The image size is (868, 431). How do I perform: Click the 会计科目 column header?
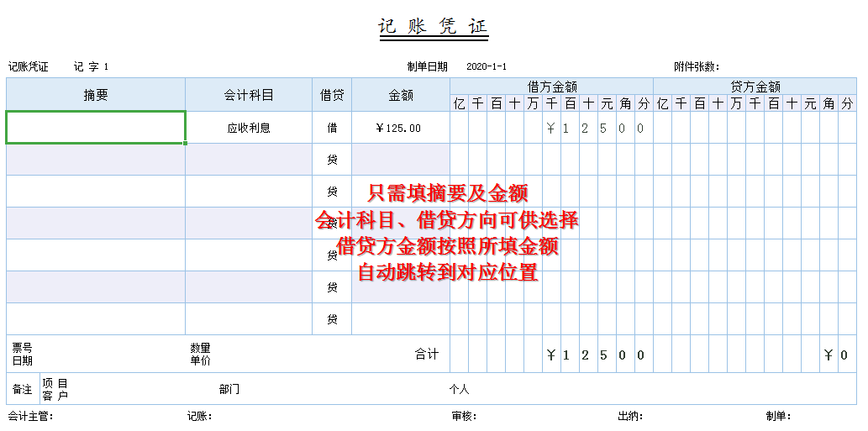click(249, 95)
